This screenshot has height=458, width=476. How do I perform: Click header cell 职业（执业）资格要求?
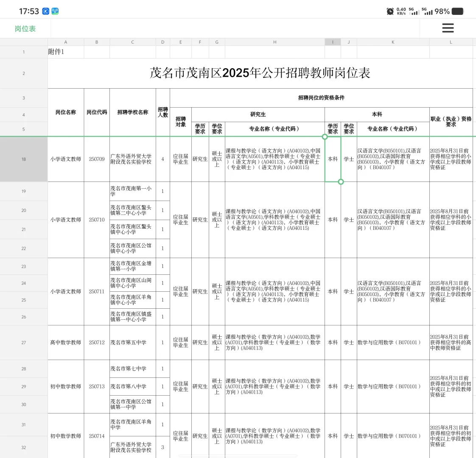point(451,122)
